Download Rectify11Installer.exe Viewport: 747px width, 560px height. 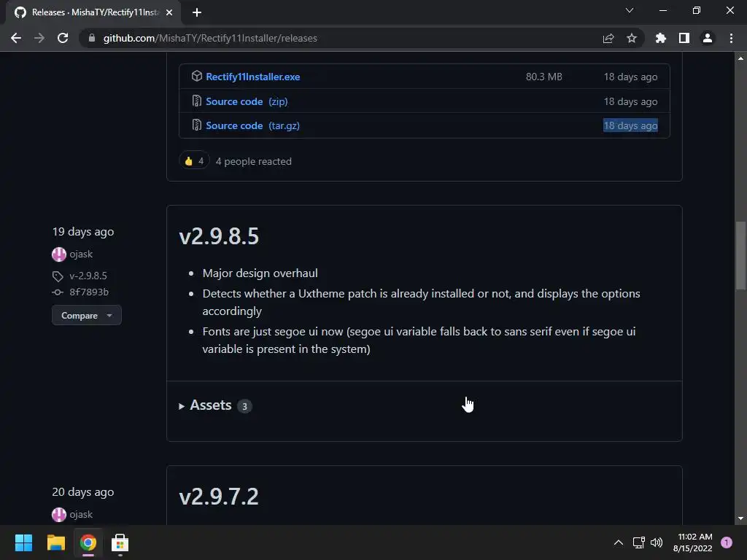253,77
